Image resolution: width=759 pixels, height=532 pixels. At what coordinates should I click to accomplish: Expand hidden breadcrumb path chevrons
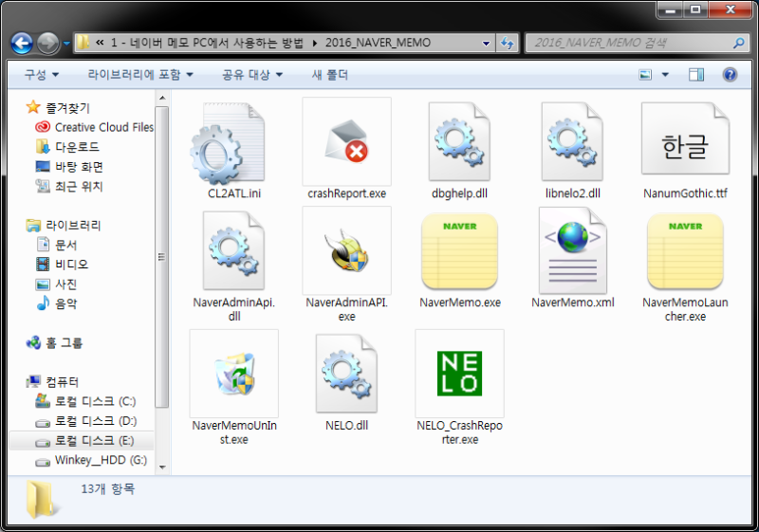click(x=100, y=43)
